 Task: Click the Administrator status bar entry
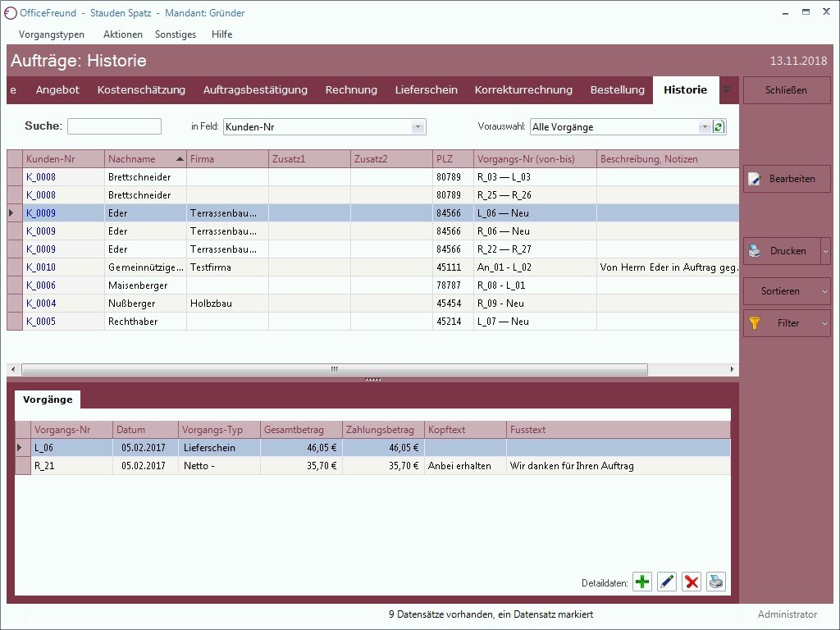[787, 614]
